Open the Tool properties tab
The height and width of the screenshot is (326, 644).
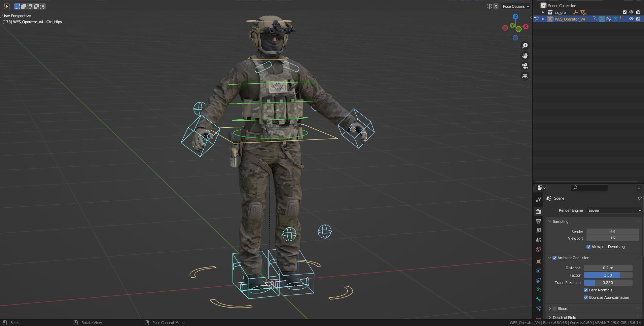(538, 200)
